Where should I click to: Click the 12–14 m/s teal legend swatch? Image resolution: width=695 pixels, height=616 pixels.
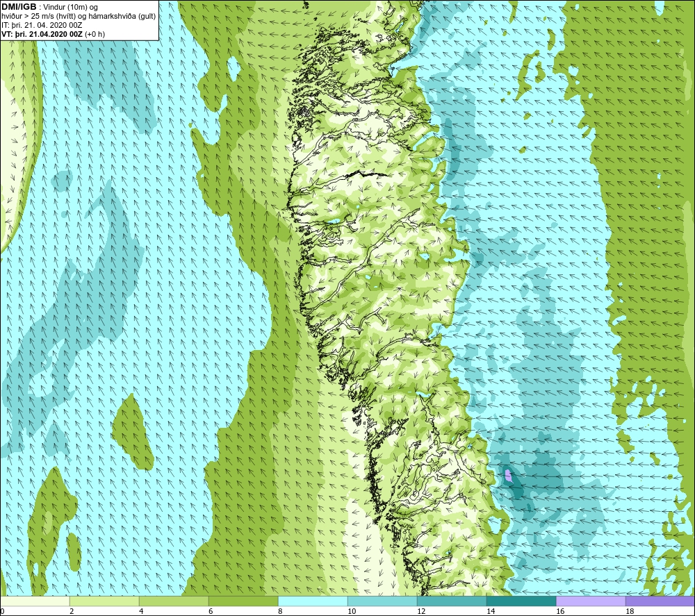coord(452,601)
